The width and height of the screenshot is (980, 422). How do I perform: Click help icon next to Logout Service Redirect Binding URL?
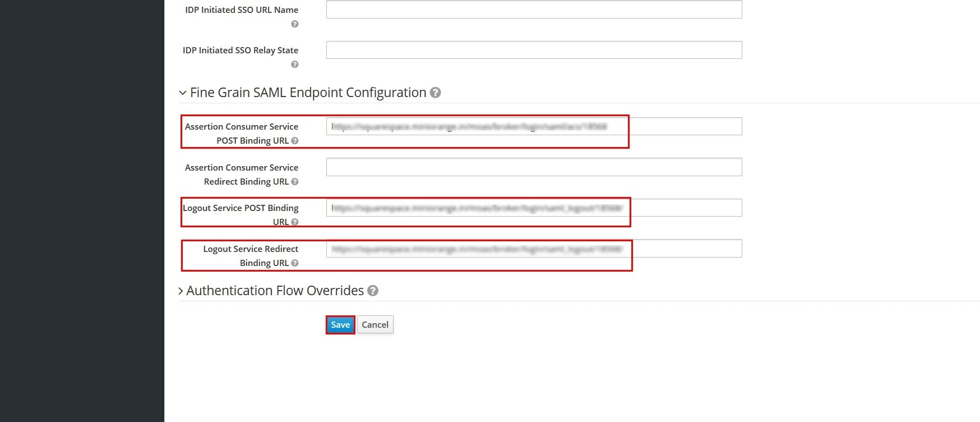(x=295, y=263)
